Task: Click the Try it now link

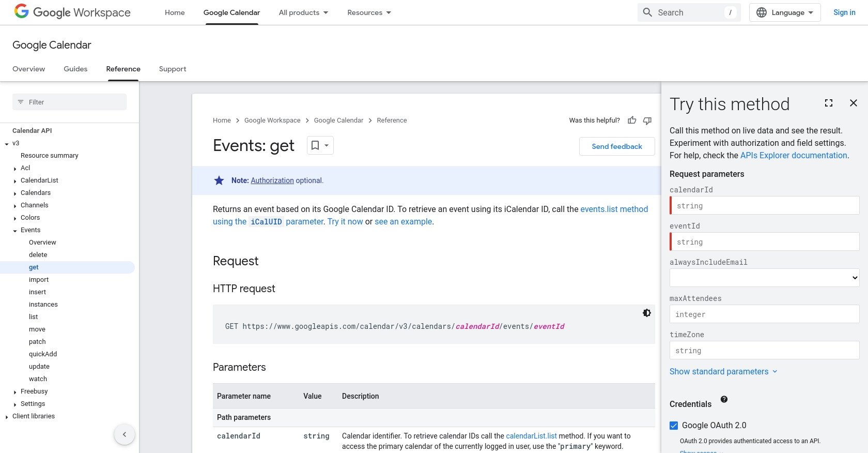Action: click(x=345, y=221)
